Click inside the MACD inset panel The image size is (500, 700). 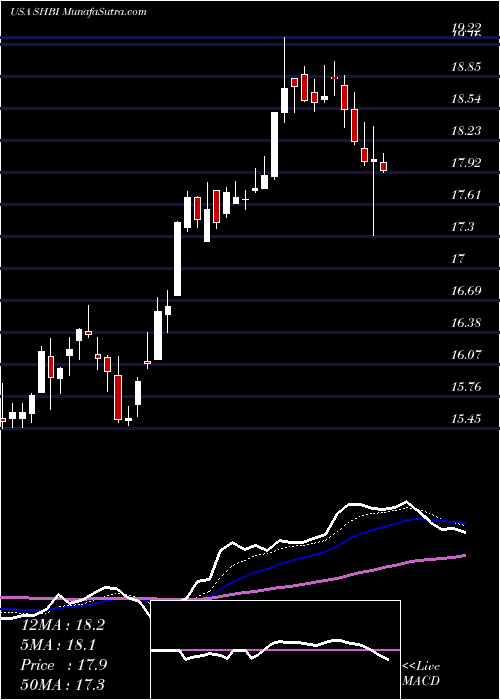click(x=275, y=650)
